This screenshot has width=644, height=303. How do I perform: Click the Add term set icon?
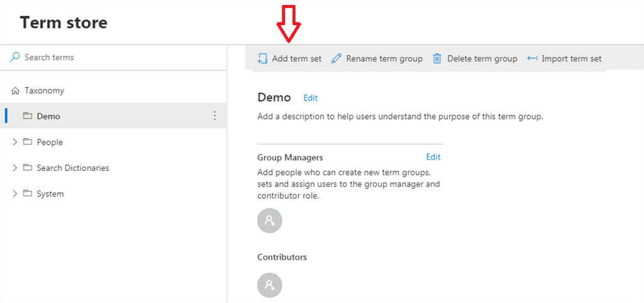pos(262,58)
